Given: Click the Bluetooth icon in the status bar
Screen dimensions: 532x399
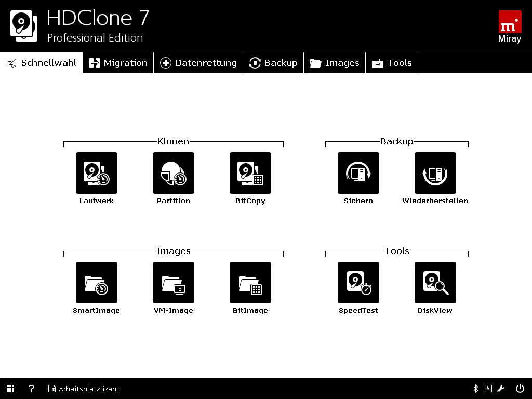Looking at the screenshot, I should pyautogui.click(x=475, y=388).
